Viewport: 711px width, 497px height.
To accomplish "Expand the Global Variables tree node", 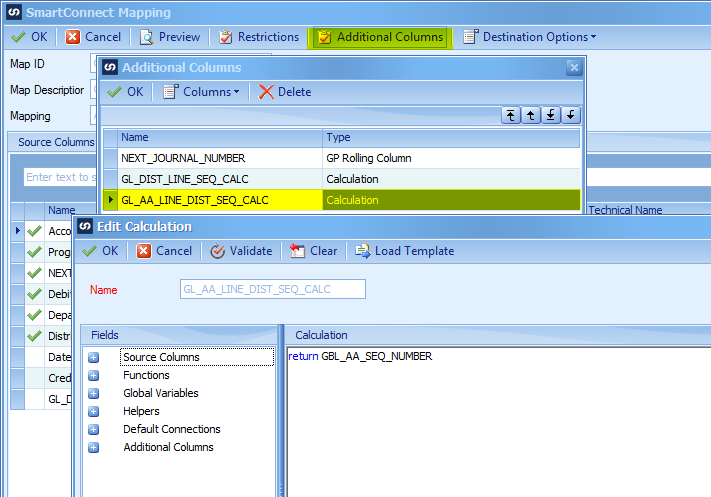I will [x=93, y=394].
